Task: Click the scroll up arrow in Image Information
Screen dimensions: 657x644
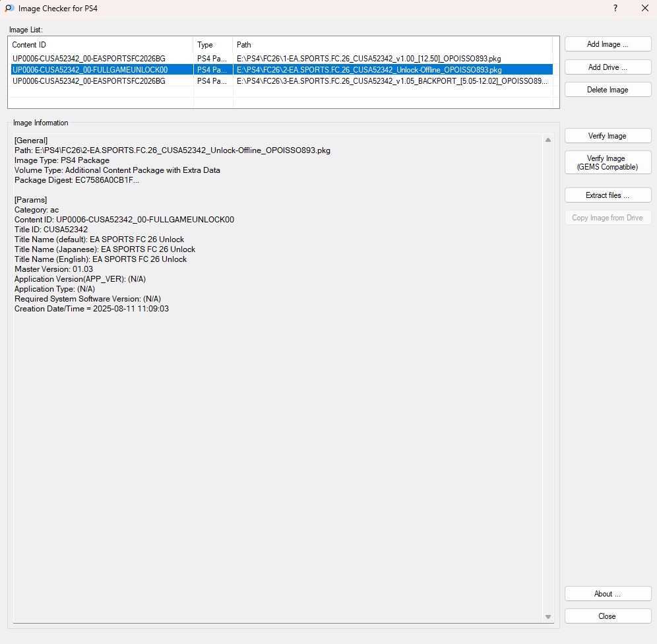Action: (x=547, y=140)
